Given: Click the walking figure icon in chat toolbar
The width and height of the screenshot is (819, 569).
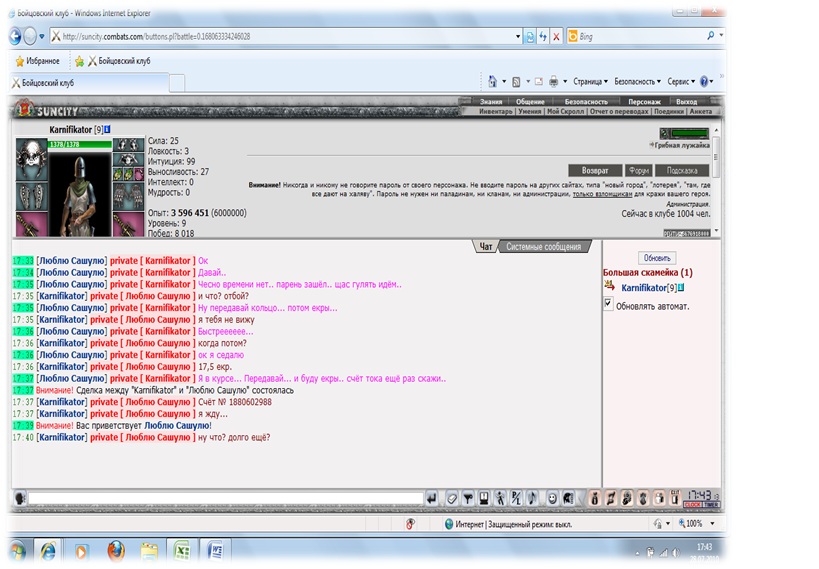Looking at the screenshot, I should click(500, 499).
